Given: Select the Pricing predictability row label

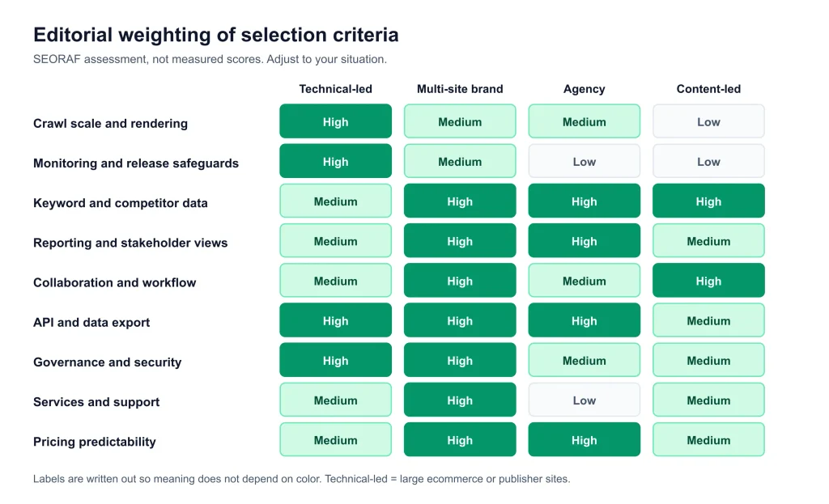Looking at the screenshot, I should [x=94, y=442].
